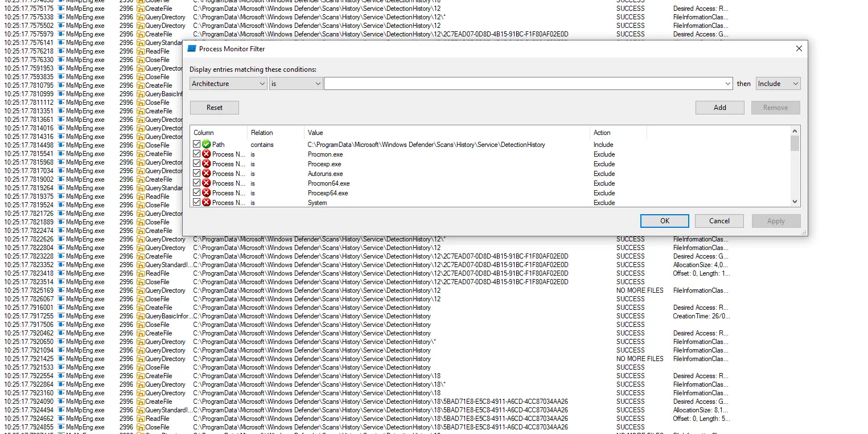Click the red exclude icon for the System filter
This screenshot has height=434, width=868.
[206, 202]
